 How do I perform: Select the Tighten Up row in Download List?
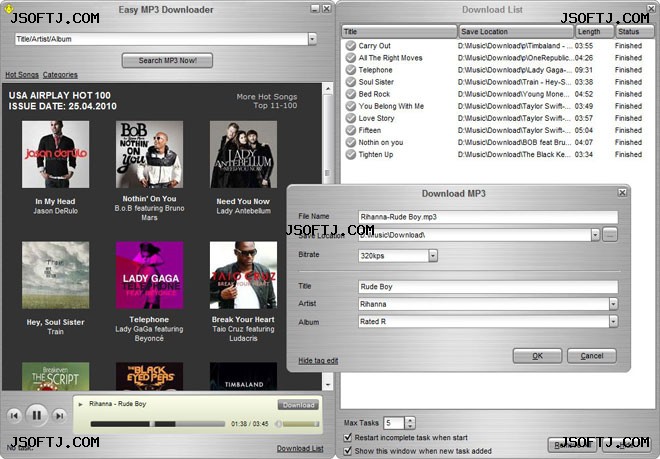pyautogui.click(x=497, y=155)
